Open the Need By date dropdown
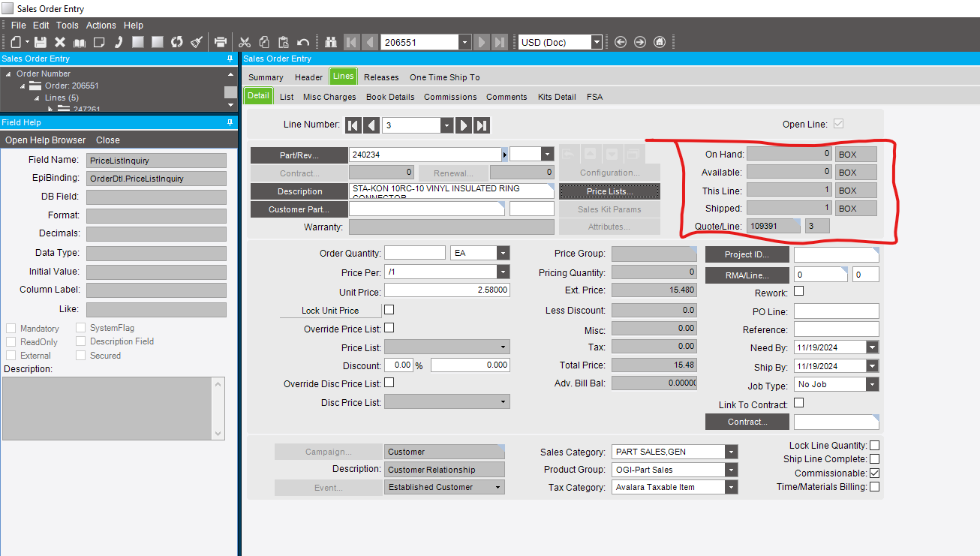The height and width of the screenshot is (556, 980). pos(872,347)
